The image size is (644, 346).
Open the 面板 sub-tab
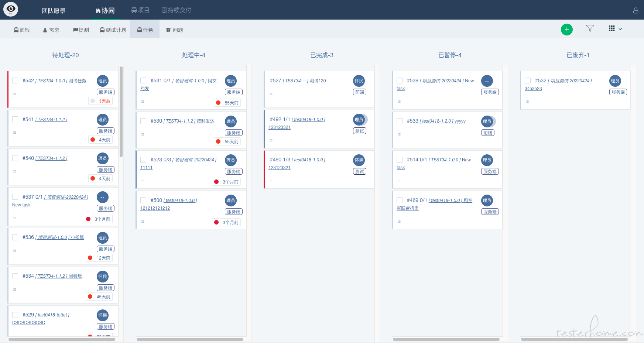tap(22, 30)
